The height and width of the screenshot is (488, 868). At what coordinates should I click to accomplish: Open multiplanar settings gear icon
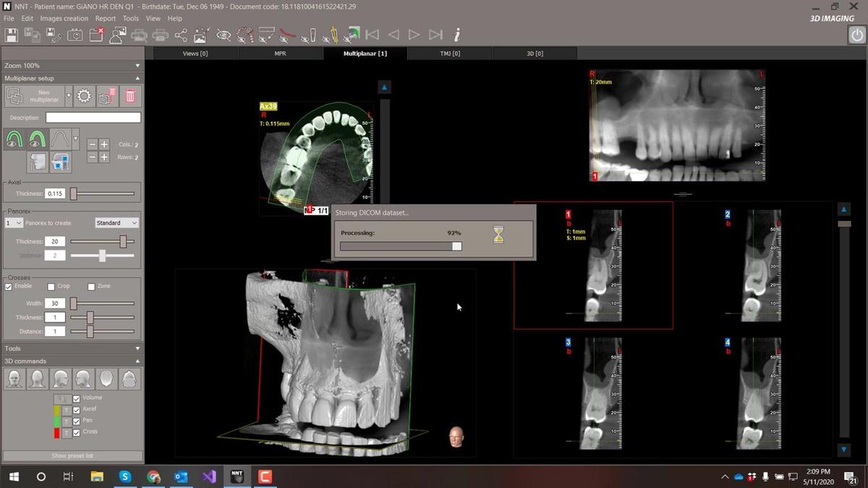(84, 96)
